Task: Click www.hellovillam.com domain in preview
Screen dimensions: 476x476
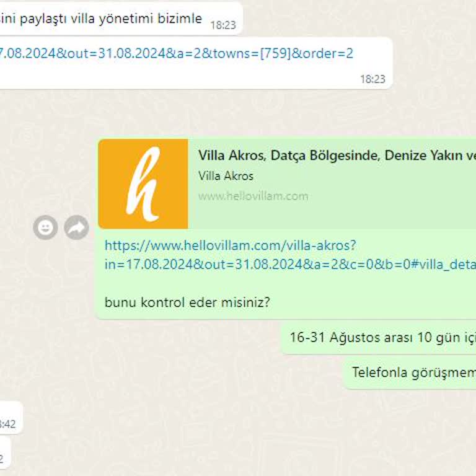Action: click(x=253, y=196)
